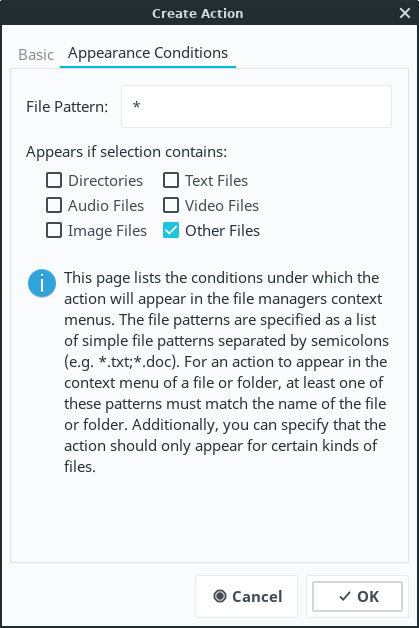
Task: Click the circle icon inside Cancel button
Action: coord(220,596)
